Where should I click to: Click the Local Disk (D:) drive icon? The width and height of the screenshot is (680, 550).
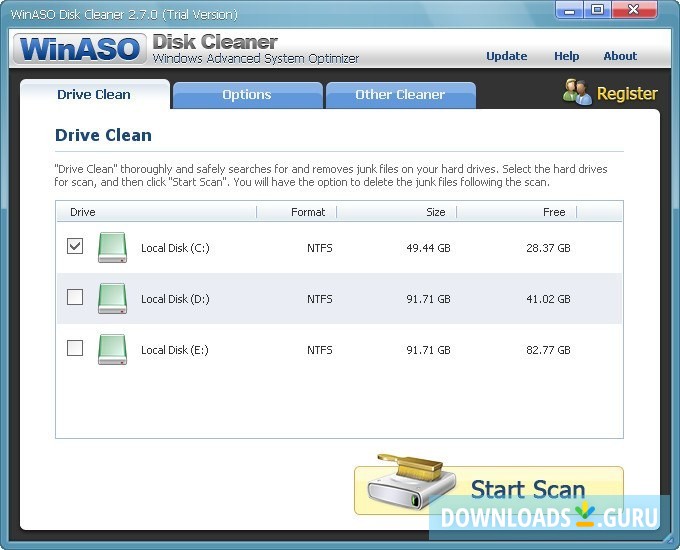[x=112, y=298]
